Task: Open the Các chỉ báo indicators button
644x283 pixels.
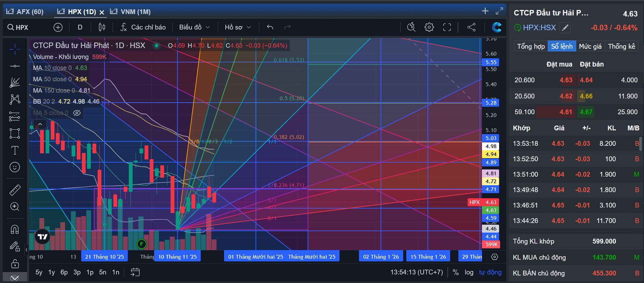Action: tap(143, 27)
